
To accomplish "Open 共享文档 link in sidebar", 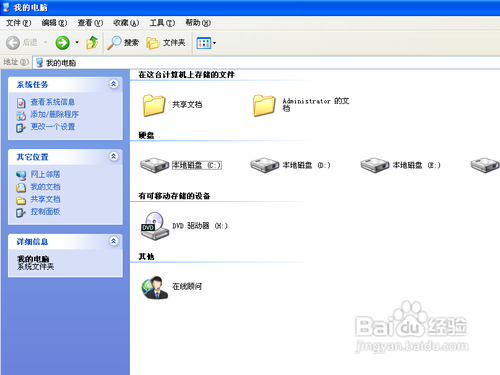I will pyautogui.click(x=45, y=199).
